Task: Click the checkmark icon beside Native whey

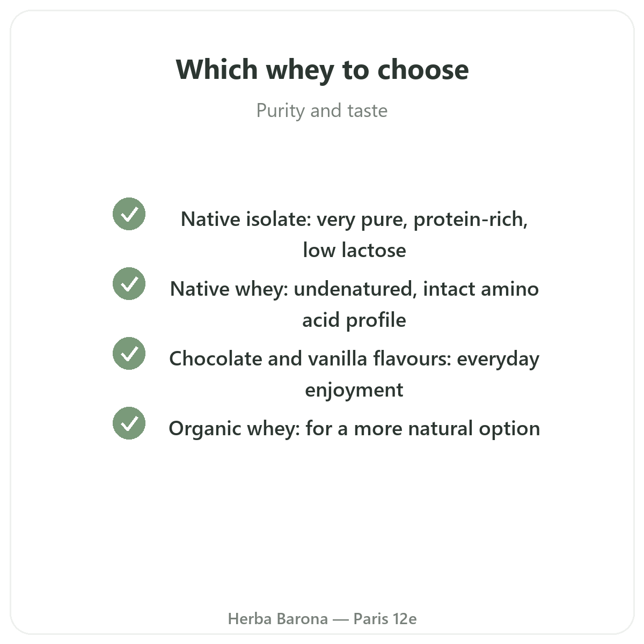Action: (129, 284)
